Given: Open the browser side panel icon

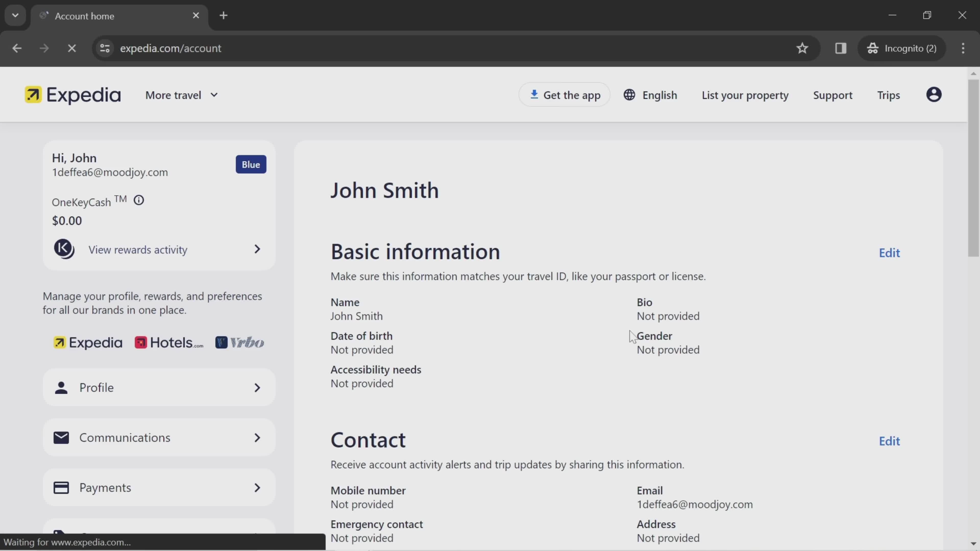Looking at the screenshot, I should coord(841,48).
